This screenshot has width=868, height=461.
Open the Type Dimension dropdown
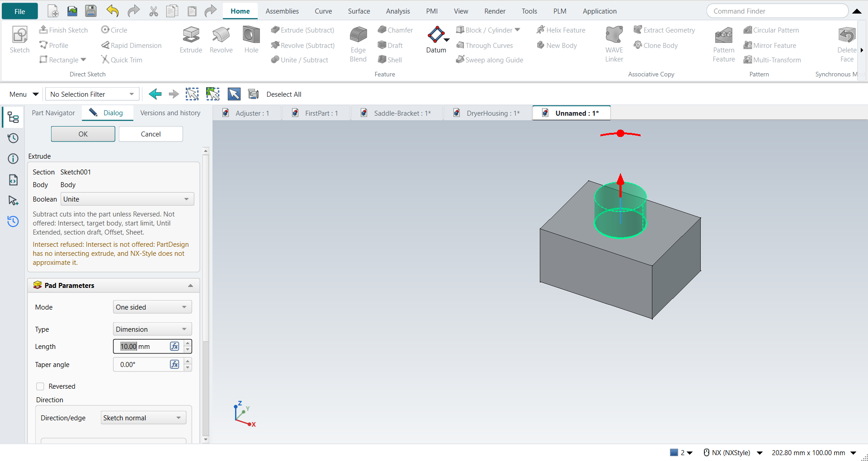[152, 329]
